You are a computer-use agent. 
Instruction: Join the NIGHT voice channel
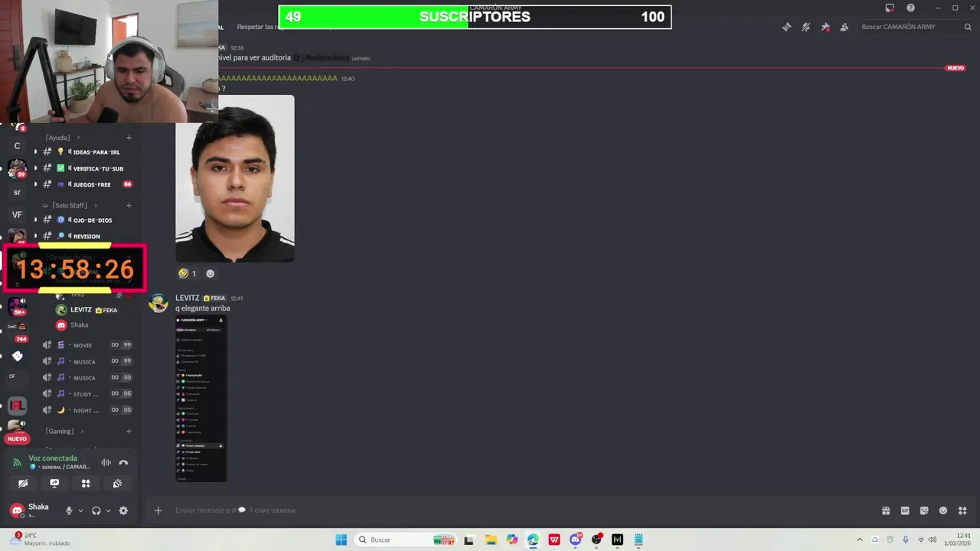point(87,410)
